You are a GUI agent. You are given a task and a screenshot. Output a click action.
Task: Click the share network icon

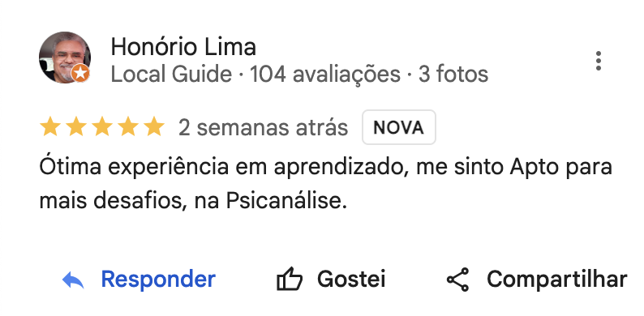(458, 280)
